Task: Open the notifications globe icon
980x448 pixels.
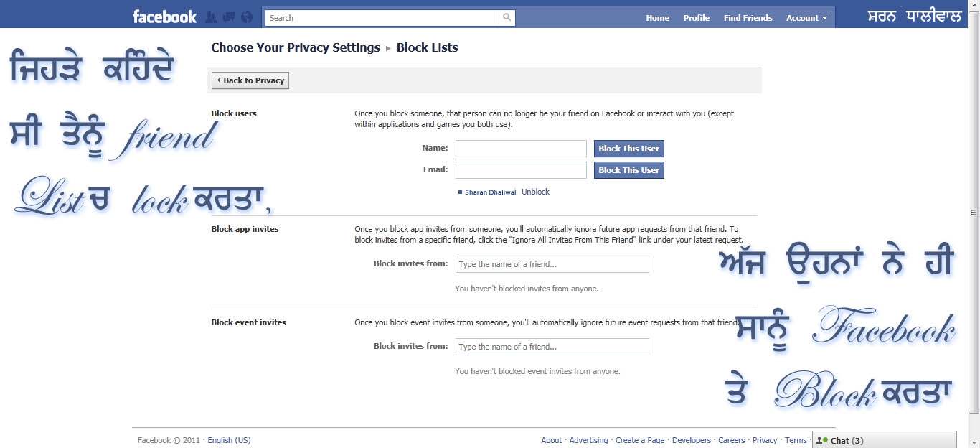Action: click(x=247, y=17)
